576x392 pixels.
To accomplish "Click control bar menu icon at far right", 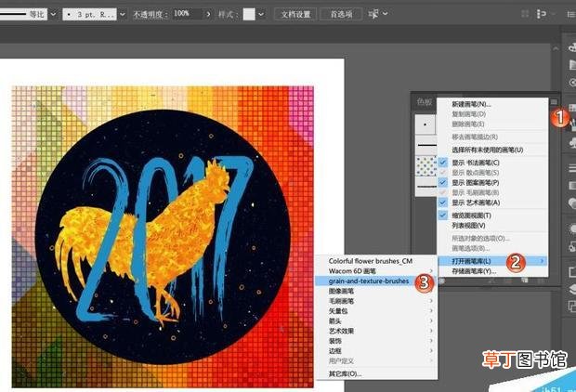I will point(571,14).
